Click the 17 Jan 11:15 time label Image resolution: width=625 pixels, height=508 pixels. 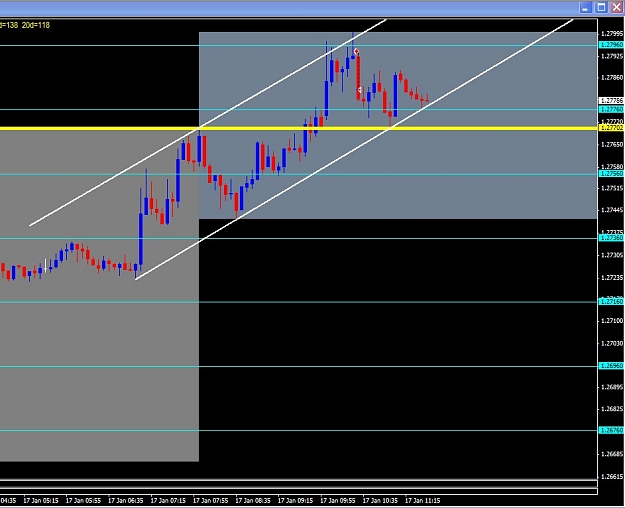423,500
